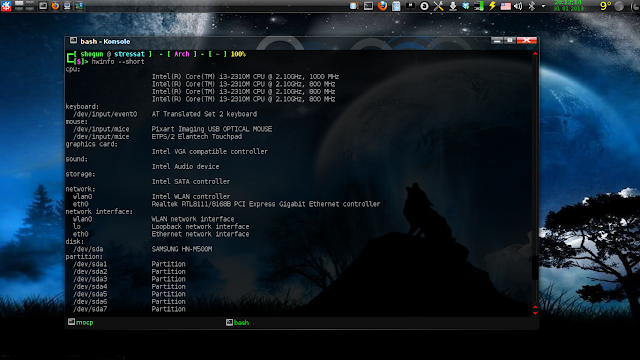This screenshot has width=640, height=360.
Task: Click 'Intel Audio device' text
Action: (186, 167)
